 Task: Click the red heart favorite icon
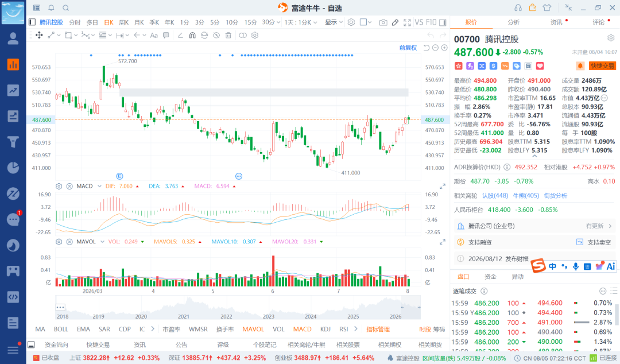[x=540, y=65]
